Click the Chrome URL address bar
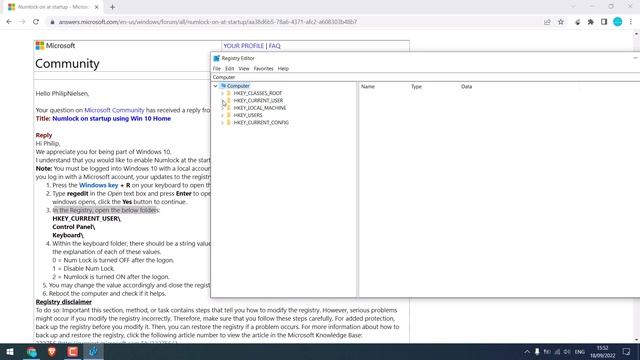640x360 pixels. point(294,22)
